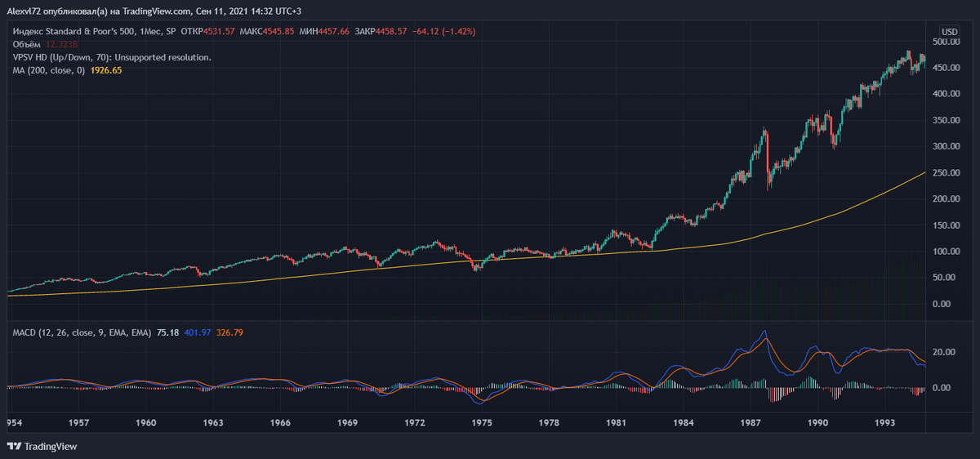Viewport: 980px width, 459px height.
Task: Click the 200.00 price axis label
Action: click(946, 198)
